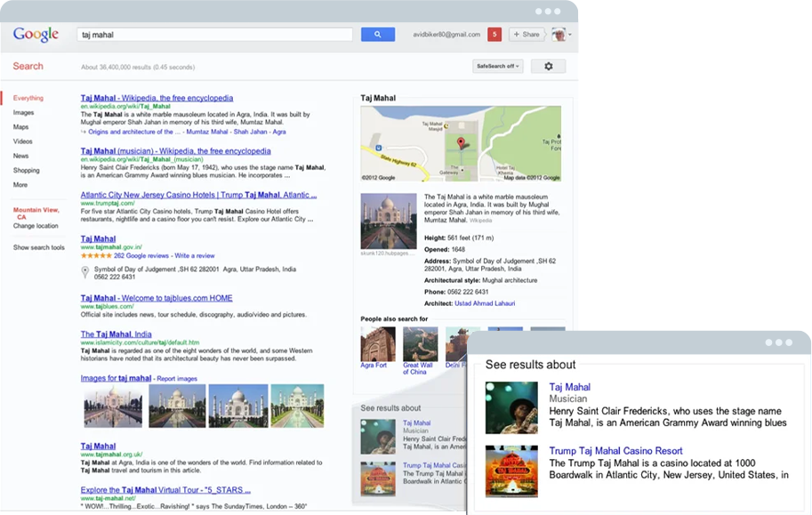Open Taj Mahal Wikipedia encyclopedia result
812x515 pixels.
tap(157, 98)
